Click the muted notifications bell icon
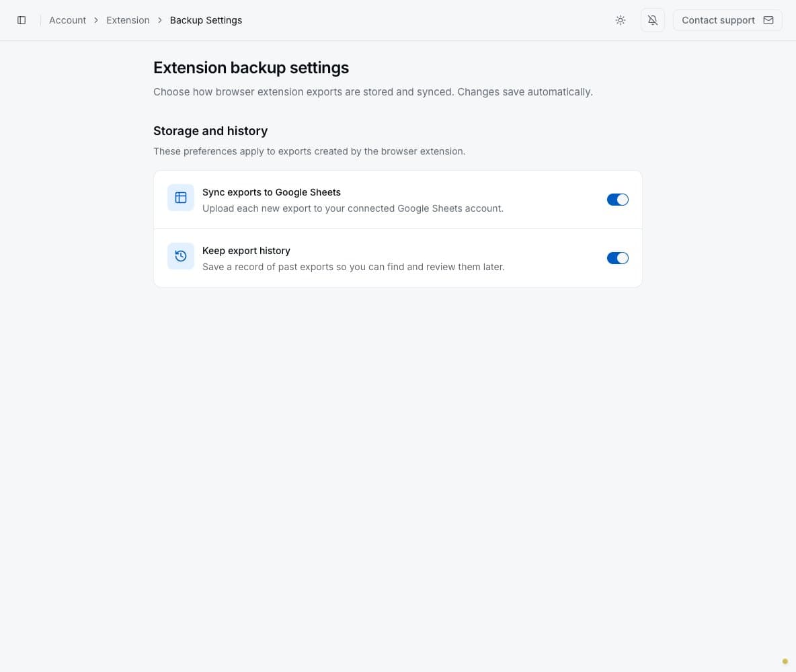 [652, 20]
